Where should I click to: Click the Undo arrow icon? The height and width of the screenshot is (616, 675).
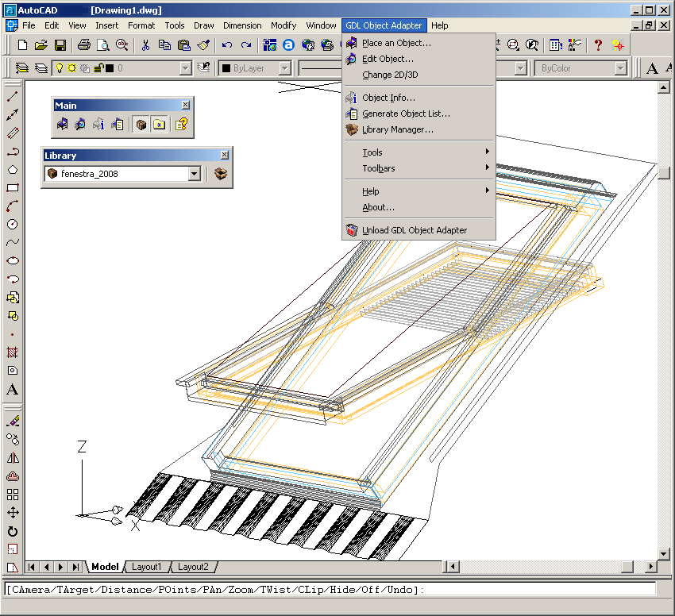[x=227, y=44]
